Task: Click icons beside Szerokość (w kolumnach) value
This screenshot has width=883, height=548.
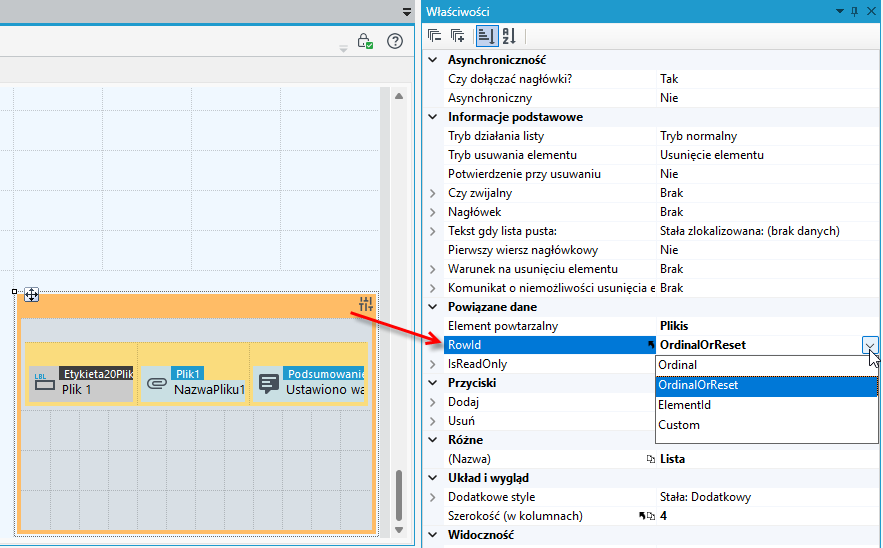Action: coord(646,516)
